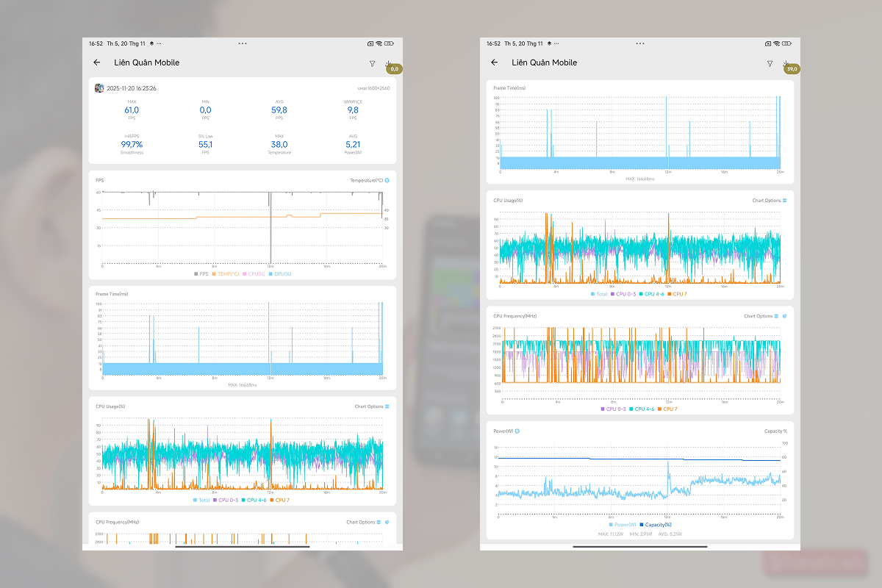Open Chart Options in right CPU Usage card
This screenshot has height=588, width=882.
(770, 201)
